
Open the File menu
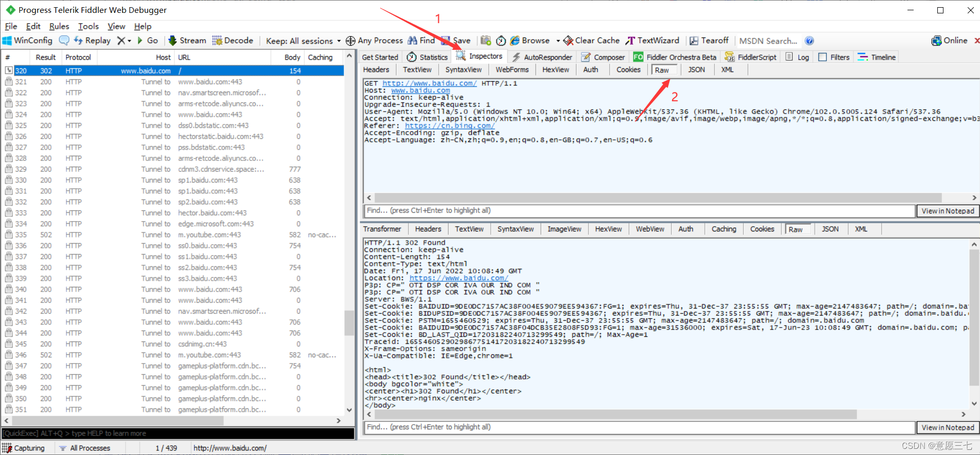pos(11,26)
